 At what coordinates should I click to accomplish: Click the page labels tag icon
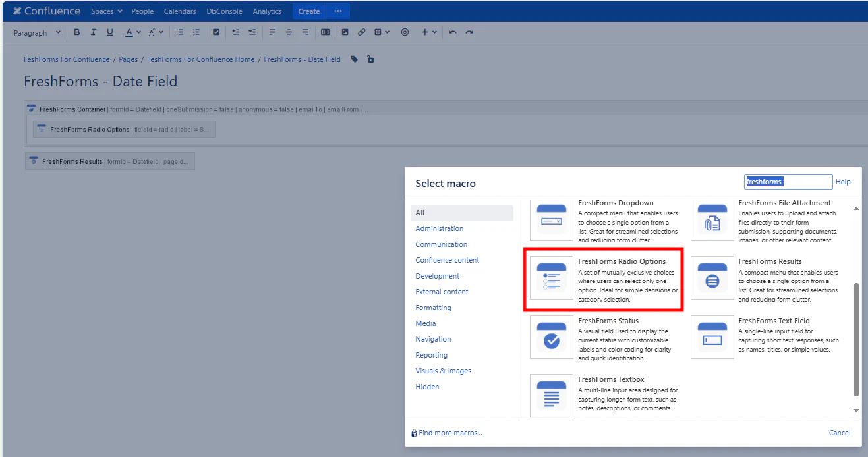tap(355, 59)
